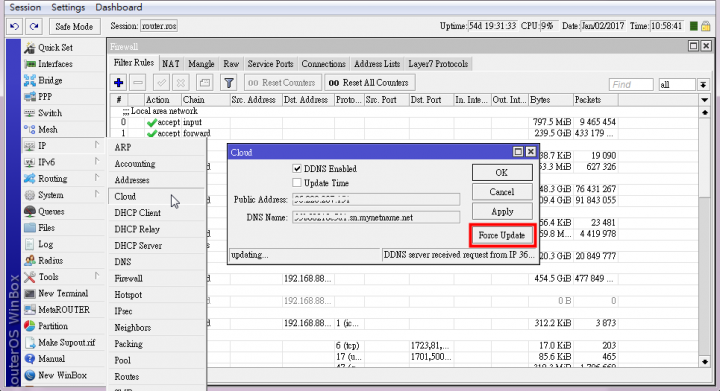Screen dimensions: 720x391
Task: Open column selector dropdown arrow in table header
Action: pyautogui.click(x=705, y=100)
